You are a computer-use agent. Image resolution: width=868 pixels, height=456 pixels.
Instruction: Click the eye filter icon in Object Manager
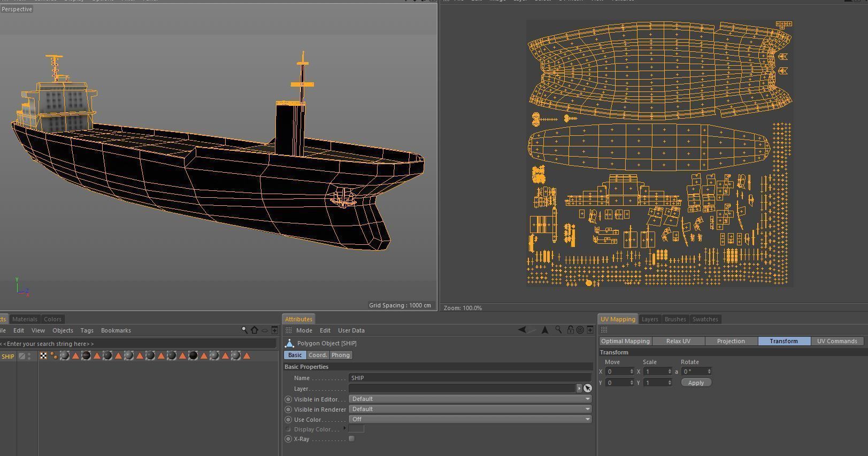tap(265, 330)
